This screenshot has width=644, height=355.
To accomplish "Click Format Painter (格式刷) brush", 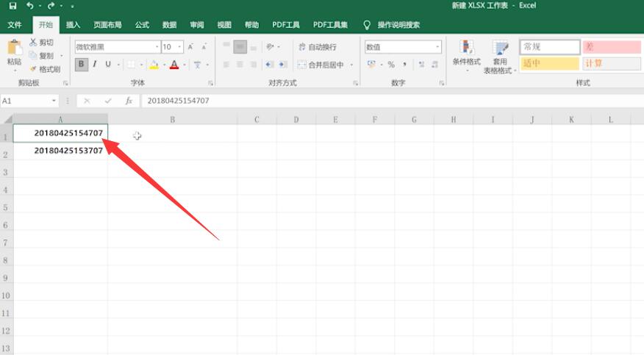I will 45,69.
